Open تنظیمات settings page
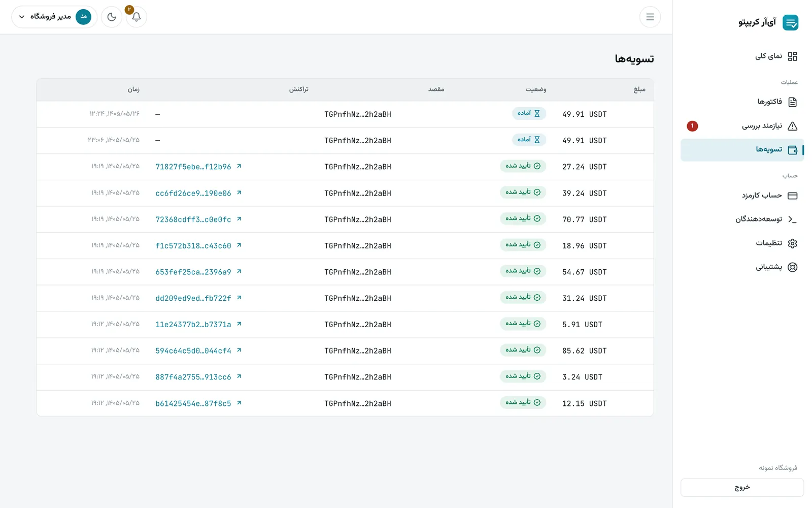This screenshot has width=812, height=508. [742, 243]
